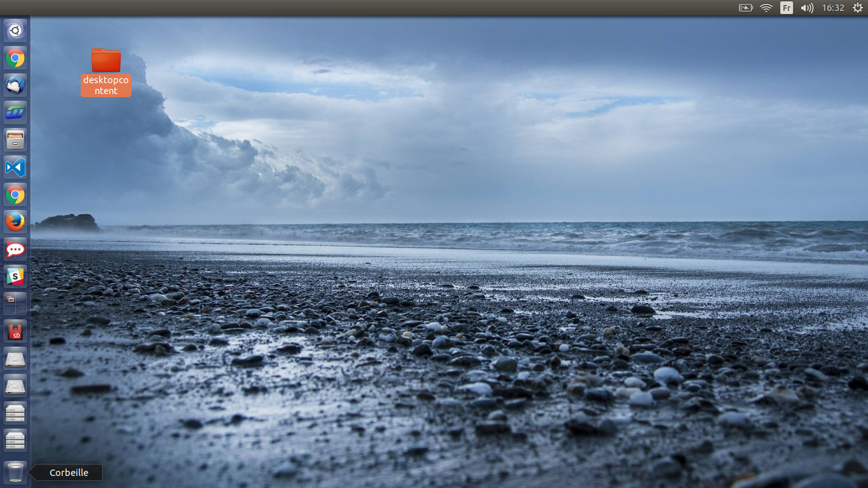Screen dimensions: 868x488
Task: Open the workspace switcher icon
Action: pyautogui.click(x=15, y=304)
